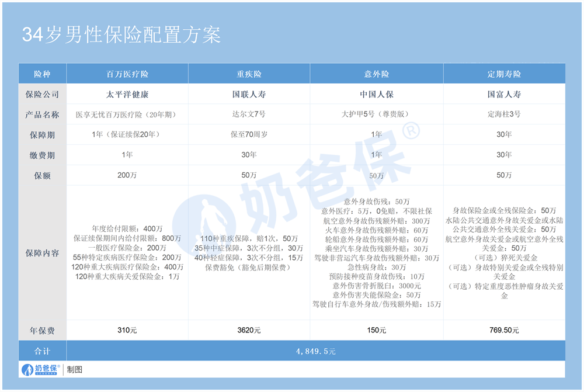Select the 百万医疗险 column header
This screenshot has width=584, height=392.
point(127,74)
